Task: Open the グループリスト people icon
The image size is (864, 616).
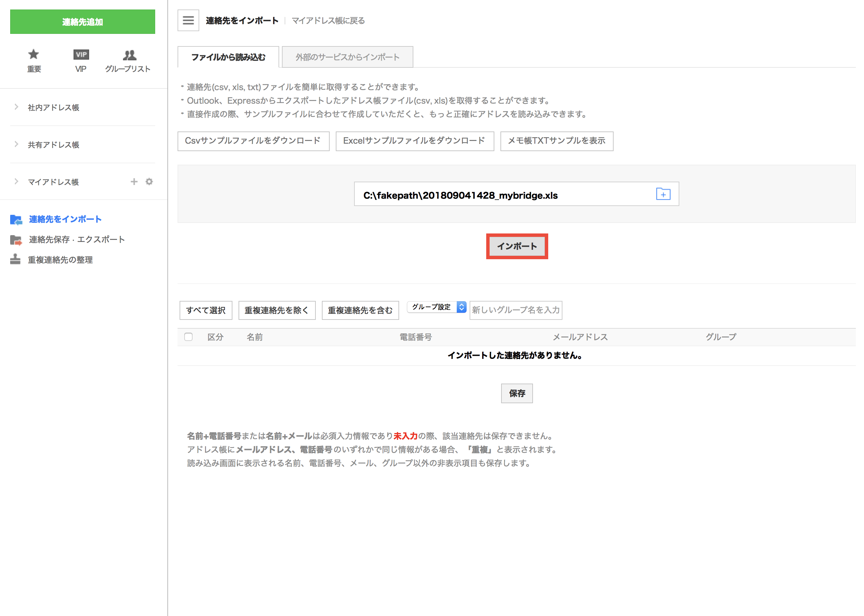Action: coord(129,55)
